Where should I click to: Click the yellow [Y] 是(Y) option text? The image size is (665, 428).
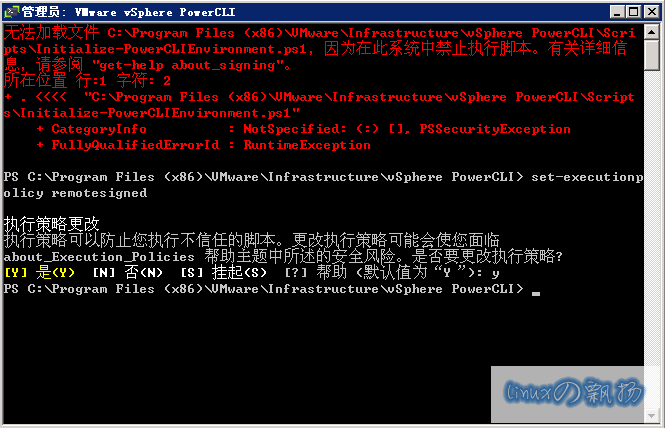39,272
